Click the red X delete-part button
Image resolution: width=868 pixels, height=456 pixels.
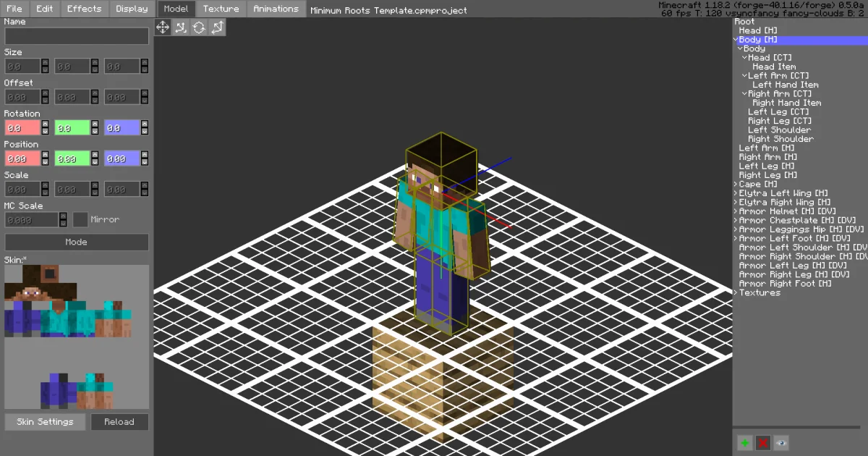tap(763, 443)
